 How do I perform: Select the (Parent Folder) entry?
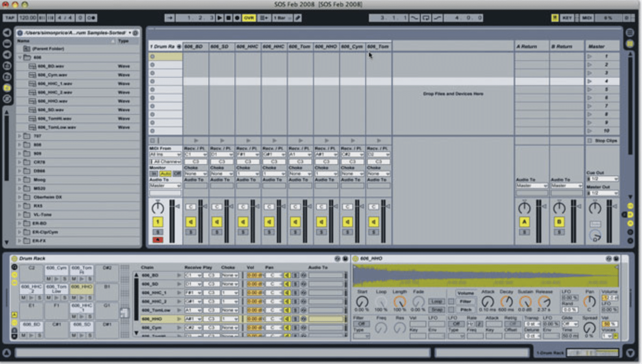[48, 49]
